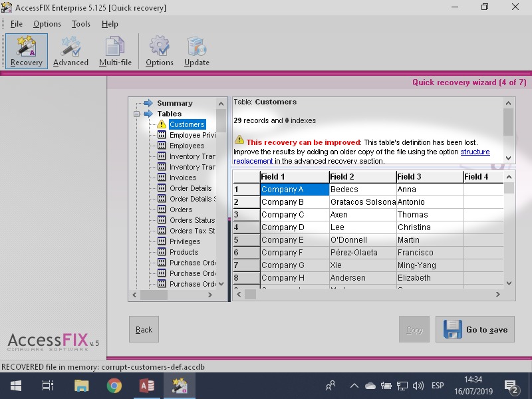The image size is (532, 399).
Task: Open the File menu
Action: [x=16, y=24]
